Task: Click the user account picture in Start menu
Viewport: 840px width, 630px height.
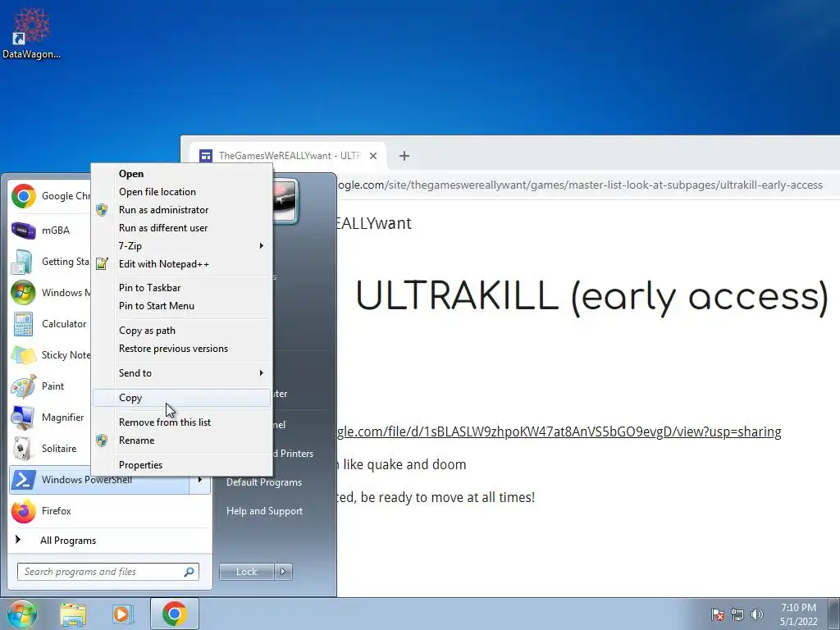Action: (285, 200)
